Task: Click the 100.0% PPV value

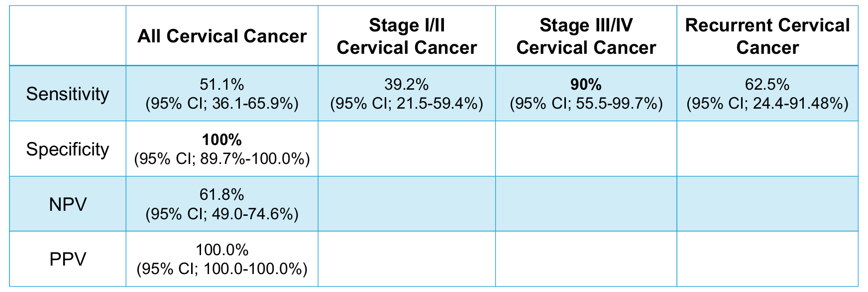Action: tap(222, 250)
